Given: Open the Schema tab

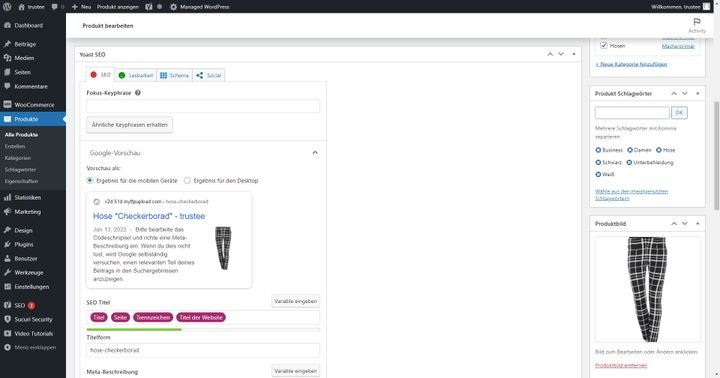Looking at the screenshot, I should coord(174,75).
